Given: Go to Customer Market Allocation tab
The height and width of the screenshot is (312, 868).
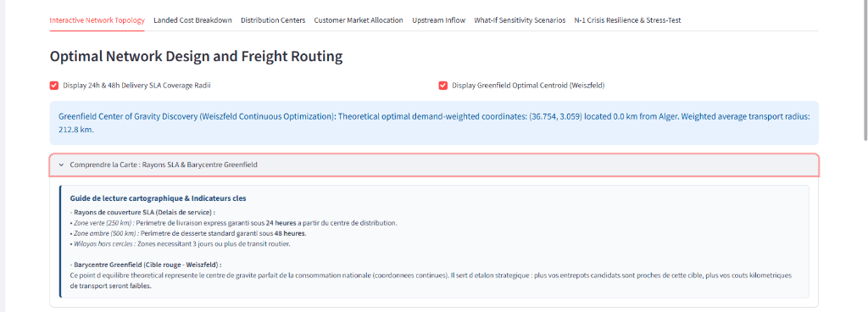Looking at the screenshot, I should [x=359, y=20].
